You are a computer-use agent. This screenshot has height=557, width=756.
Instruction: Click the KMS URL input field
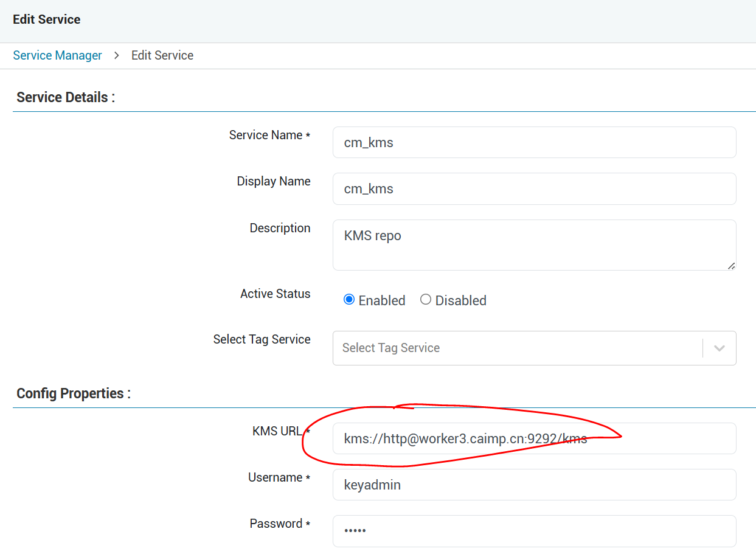[x=534, y=438]
